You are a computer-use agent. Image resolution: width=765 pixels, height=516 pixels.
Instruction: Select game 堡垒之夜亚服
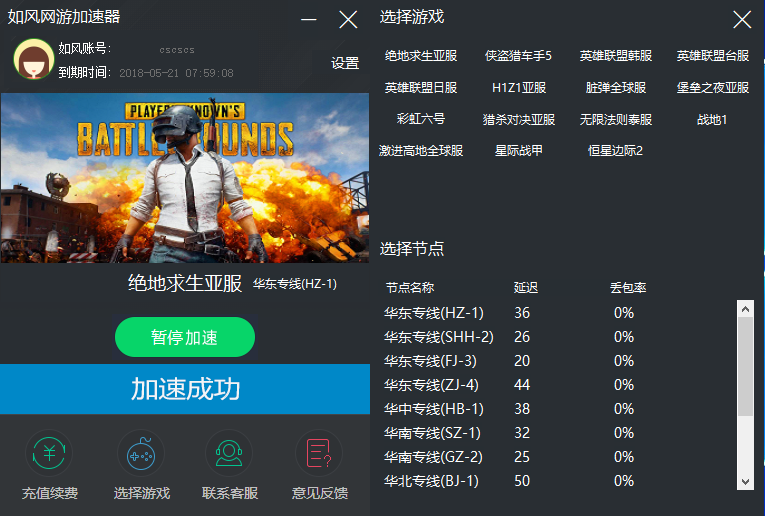pyautogui.click(x=713, y=88)
